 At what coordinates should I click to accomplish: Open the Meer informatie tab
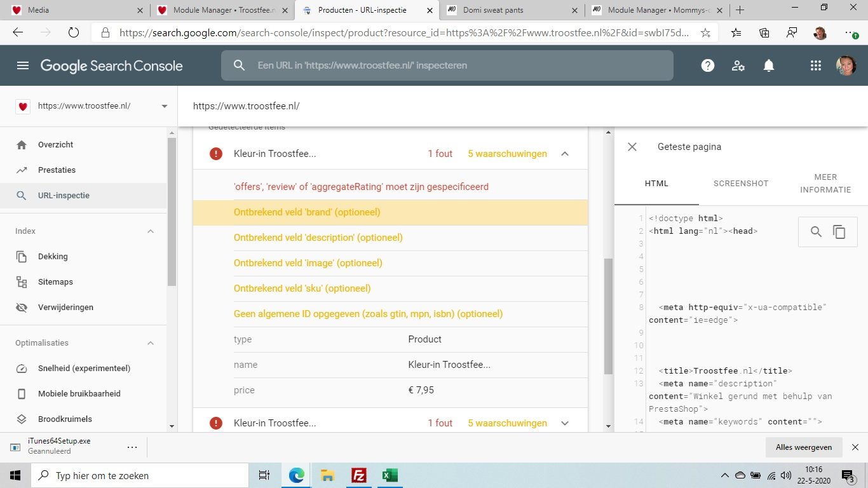pyautogui.click(x=825, y=184)
